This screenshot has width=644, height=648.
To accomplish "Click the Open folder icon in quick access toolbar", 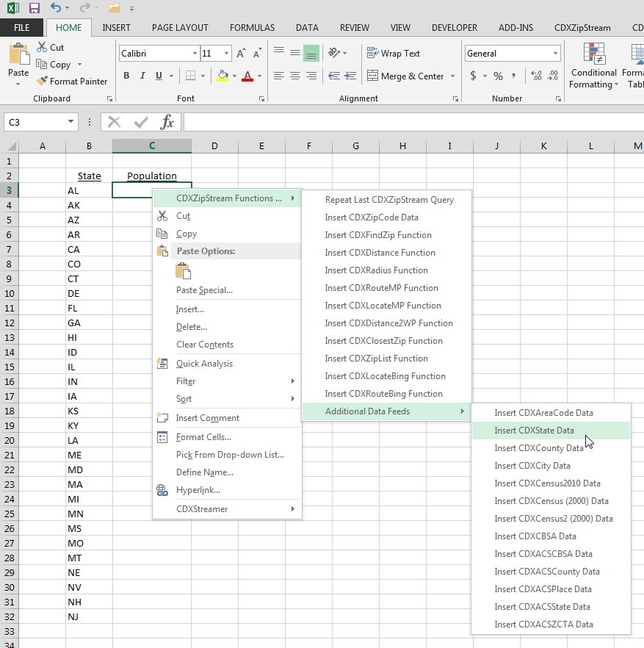I will pos(114,8).
